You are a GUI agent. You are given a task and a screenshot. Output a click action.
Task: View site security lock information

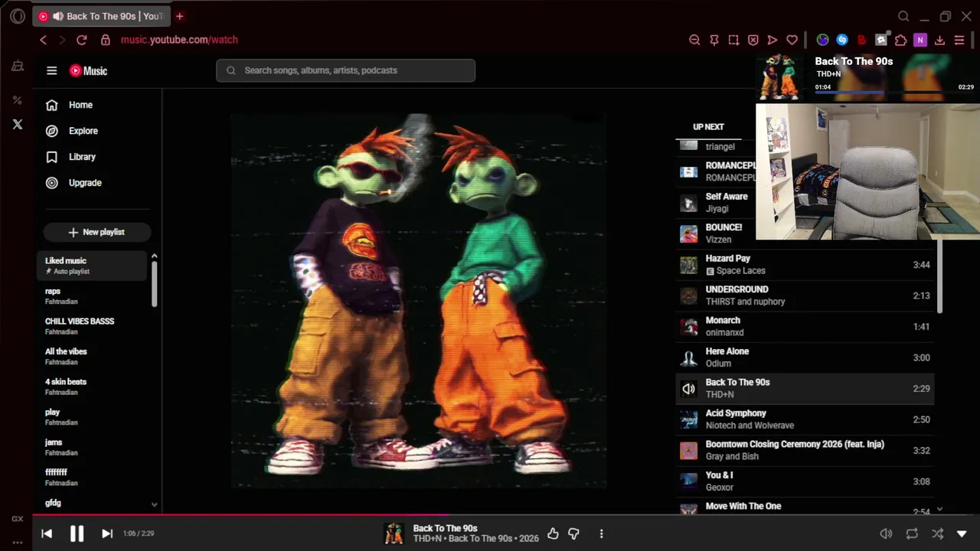(105, 40)
